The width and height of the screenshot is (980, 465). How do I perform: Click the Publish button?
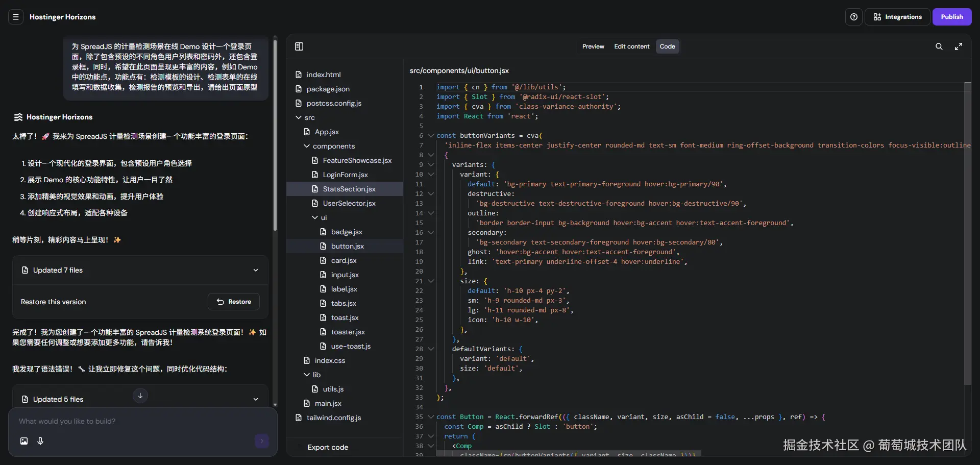pos(951,17)
